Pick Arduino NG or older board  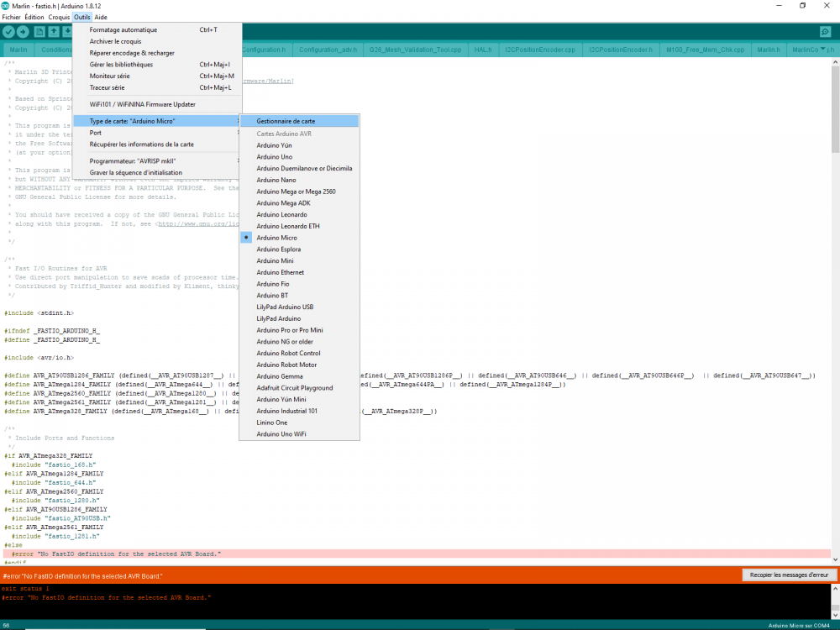300,342
